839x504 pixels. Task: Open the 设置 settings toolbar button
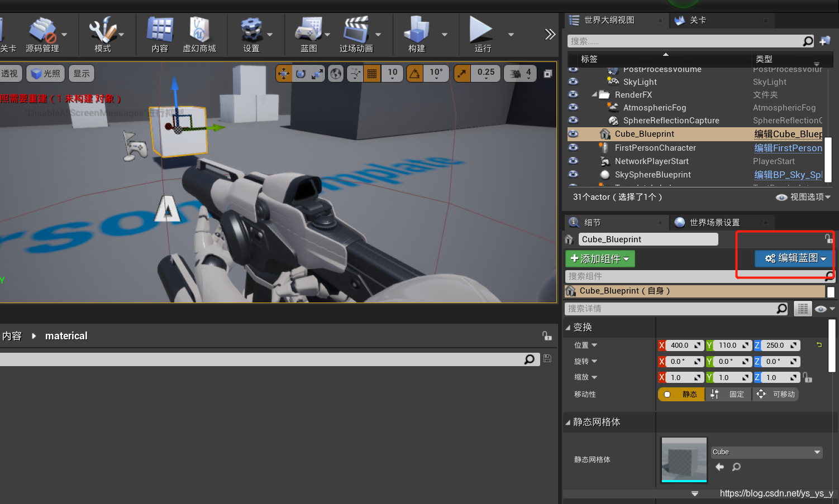[x=251, y=35]
